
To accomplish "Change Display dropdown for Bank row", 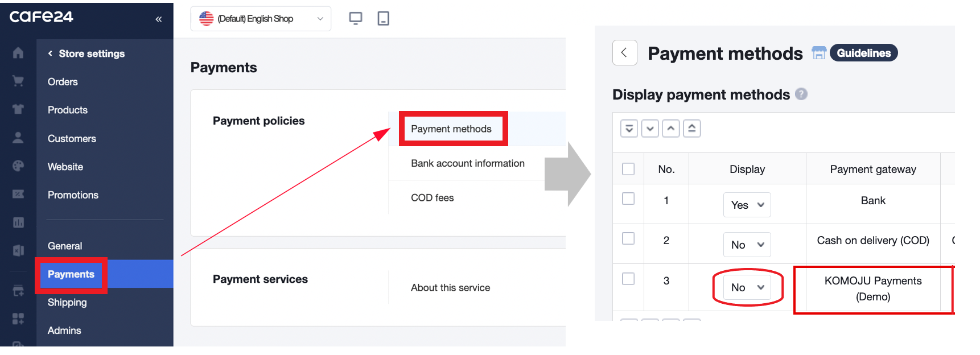I will tap(747, 205).
